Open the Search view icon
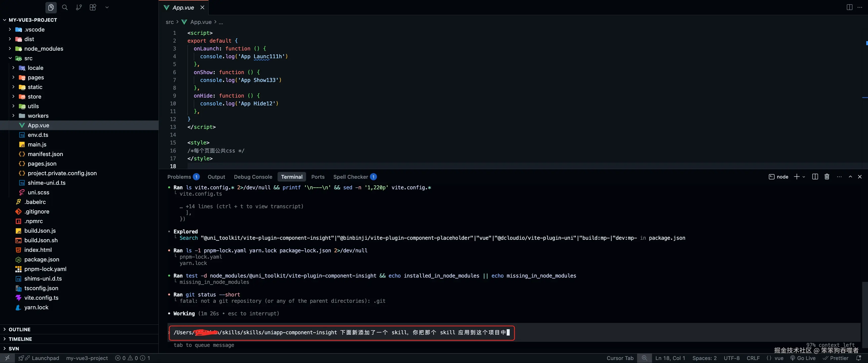The width and height of the screenshot is (868, 363). coord(65,7)
